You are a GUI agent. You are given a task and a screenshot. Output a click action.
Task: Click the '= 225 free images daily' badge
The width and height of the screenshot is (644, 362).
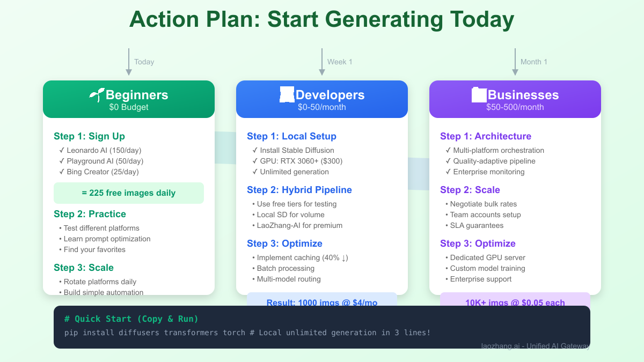129,193
